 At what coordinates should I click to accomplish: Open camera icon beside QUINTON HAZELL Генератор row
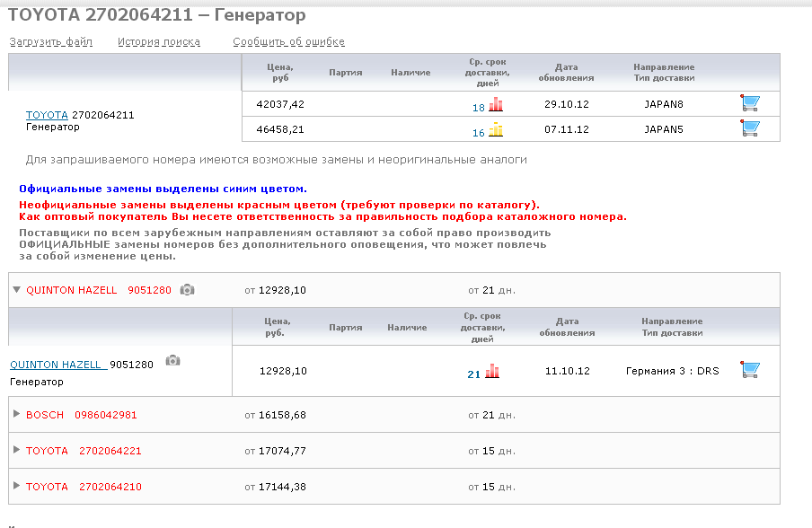point(172,361)
